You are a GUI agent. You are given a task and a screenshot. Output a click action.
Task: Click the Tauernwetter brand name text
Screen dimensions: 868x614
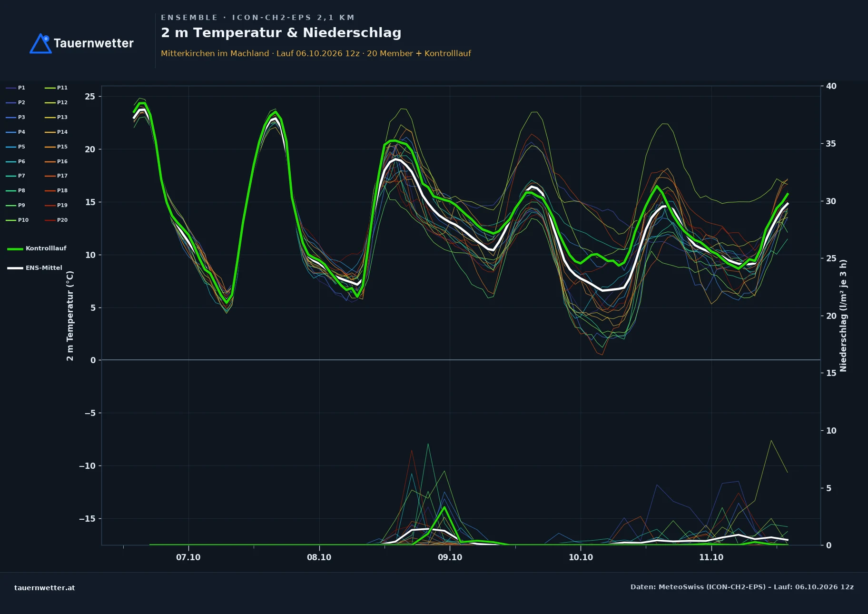click(x=94, y=43)
